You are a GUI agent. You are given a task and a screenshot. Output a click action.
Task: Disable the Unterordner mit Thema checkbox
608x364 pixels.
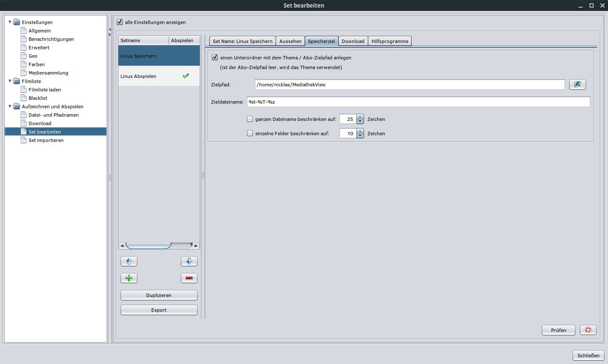click(215, 57)
